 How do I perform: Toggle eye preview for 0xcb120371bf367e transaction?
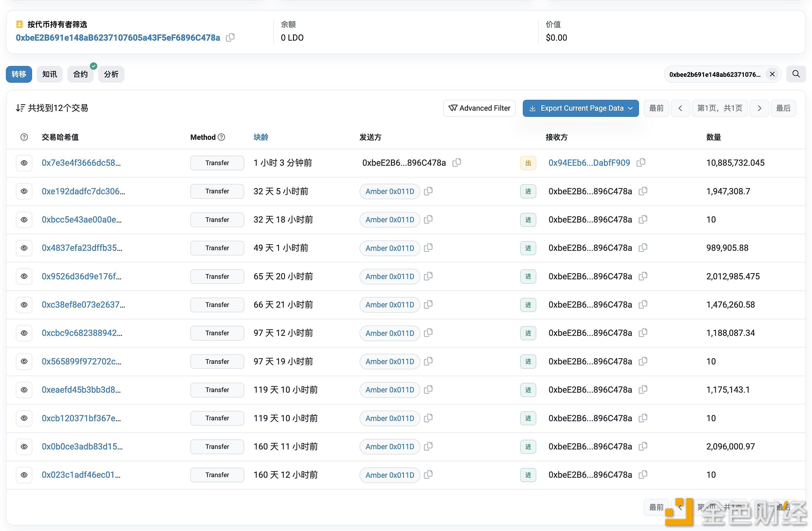24,418
